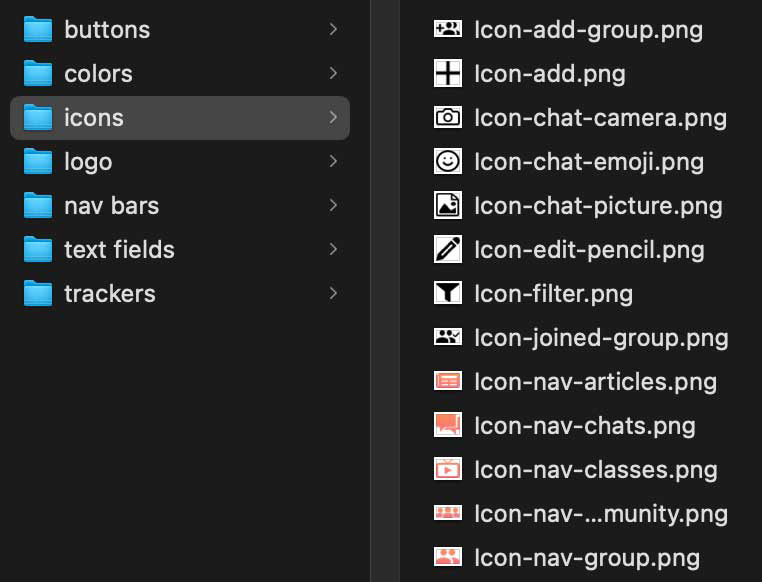The width and height of the screenshot is (762, 582).
Task: Select the smiley icon of Icon-chat-emoji.png
Action: point(447,161)
